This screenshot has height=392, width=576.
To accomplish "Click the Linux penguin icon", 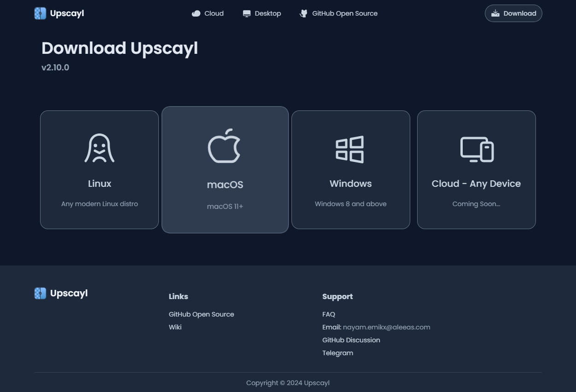I will (x=99, y=148).
